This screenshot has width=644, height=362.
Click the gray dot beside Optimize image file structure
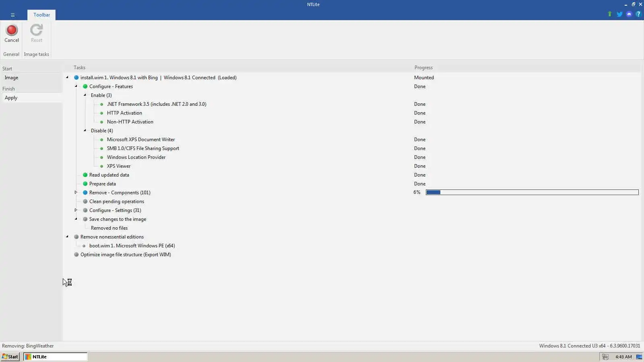click(x=76, y=255)
